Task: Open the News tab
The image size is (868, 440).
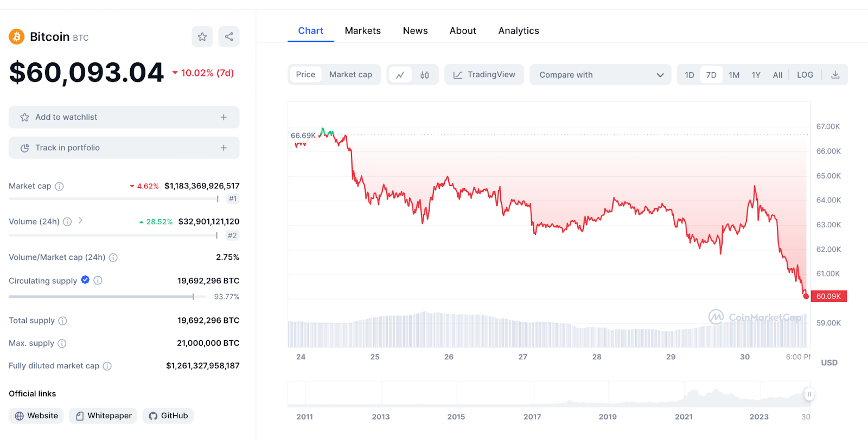Action: point(416,31)
